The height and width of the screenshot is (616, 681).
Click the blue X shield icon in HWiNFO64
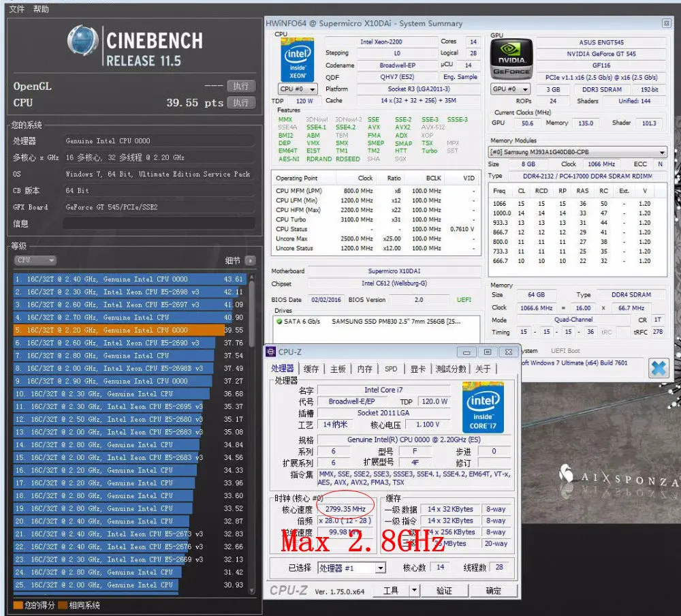click(658, 368)
